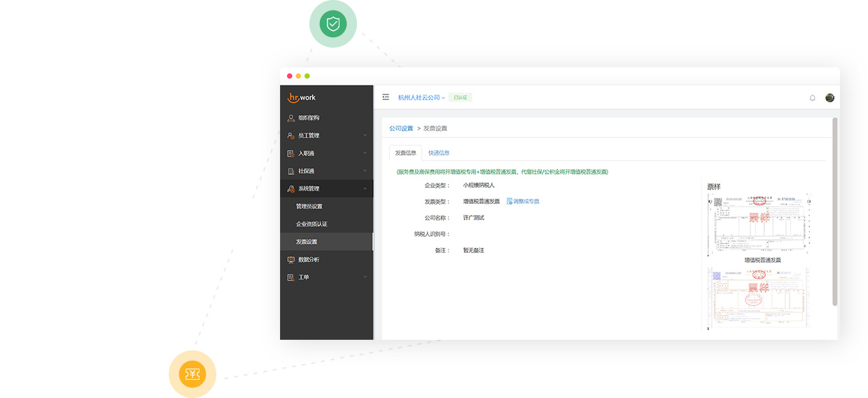The height and width of the screenshot is (398, 868).
Task: Expand the 员工管理 menu chevron
Action: 365,136
